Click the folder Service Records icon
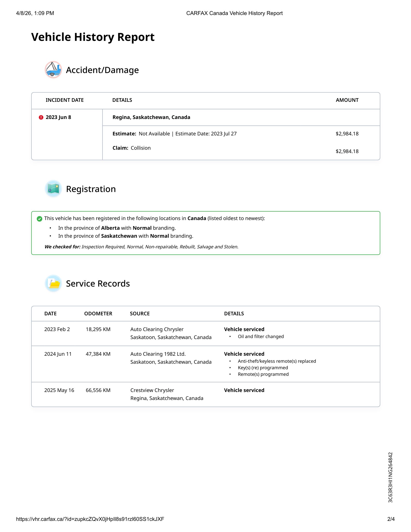 tap(53, 283)
